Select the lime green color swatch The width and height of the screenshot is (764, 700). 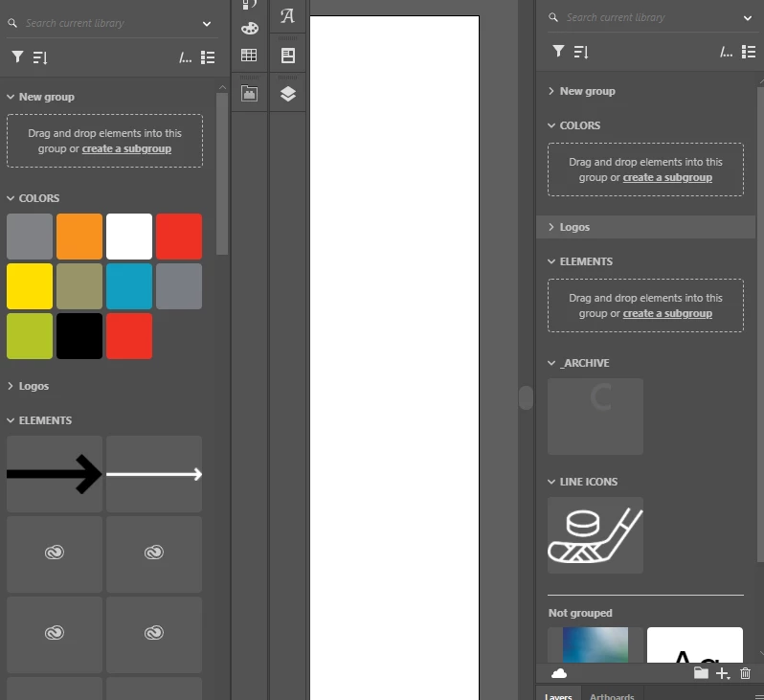point(30,336)
